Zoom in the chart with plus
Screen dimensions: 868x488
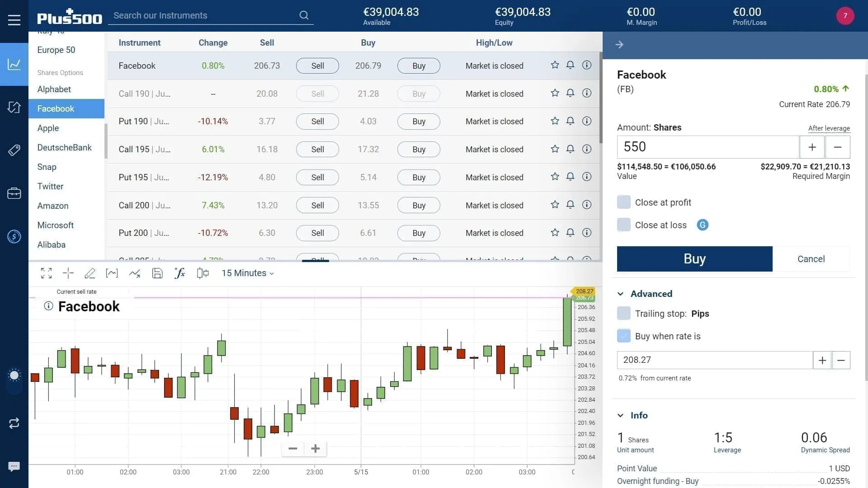point(316,449)
